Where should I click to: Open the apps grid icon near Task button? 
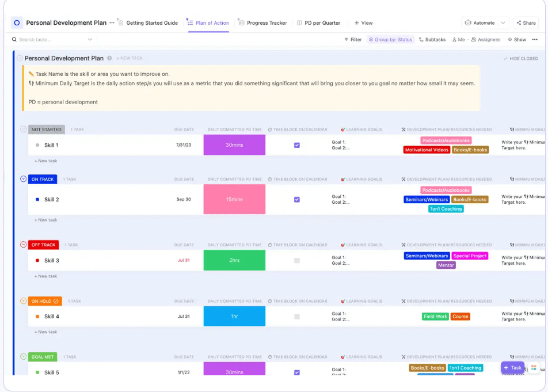(x=534, y=368)
